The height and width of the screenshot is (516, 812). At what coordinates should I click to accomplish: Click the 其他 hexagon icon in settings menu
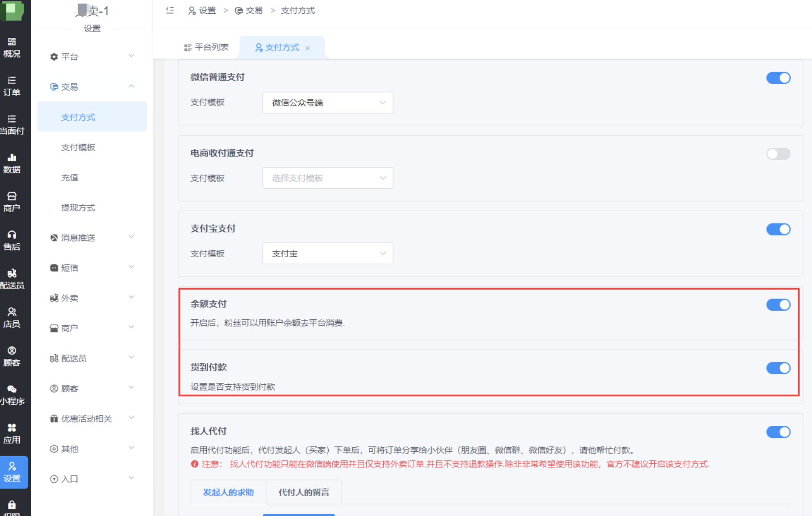coord(54,449)
